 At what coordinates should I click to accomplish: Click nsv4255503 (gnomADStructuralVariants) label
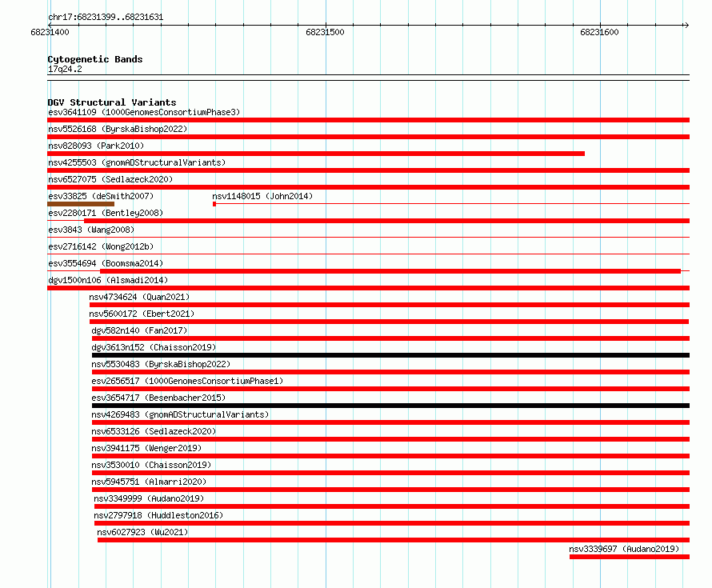pos(137,162)
